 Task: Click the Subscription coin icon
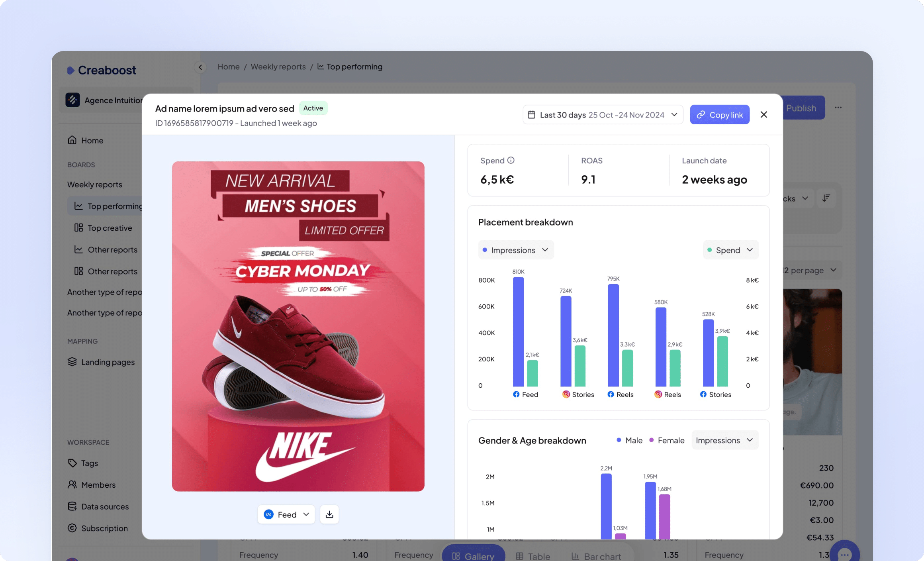pos(72,528)
